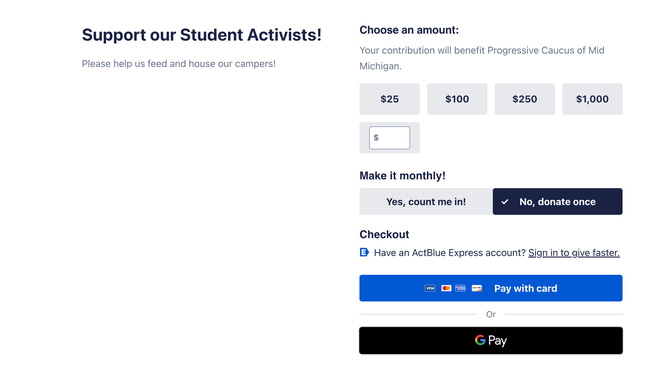The image size is (668, 376).
Task: Pick the $250 donation amount
Action: click(x=524, y=99)
